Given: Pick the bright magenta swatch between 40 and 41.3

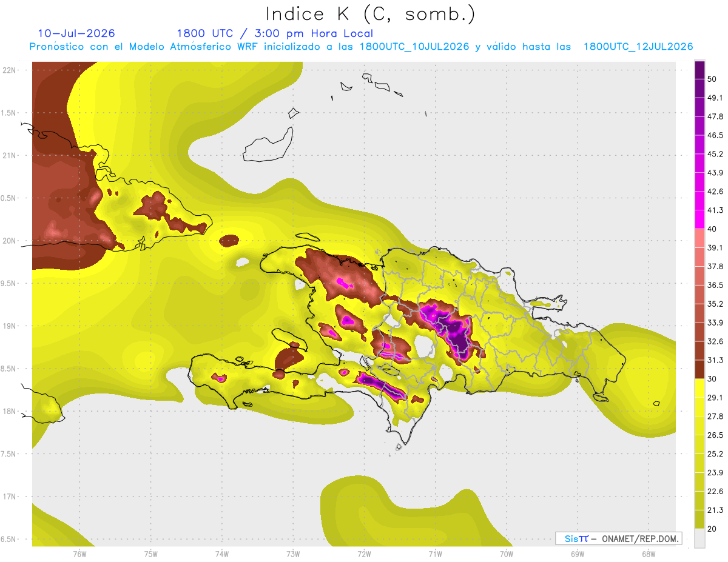Looking at the screenshot, I should [x=699, y=219].
